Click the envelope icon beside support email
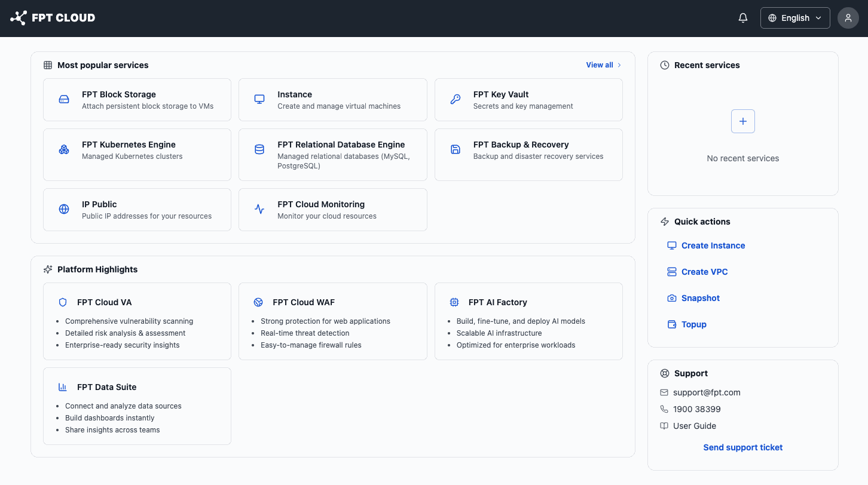This screenshot has height=485, width=868. pos(664,392)
